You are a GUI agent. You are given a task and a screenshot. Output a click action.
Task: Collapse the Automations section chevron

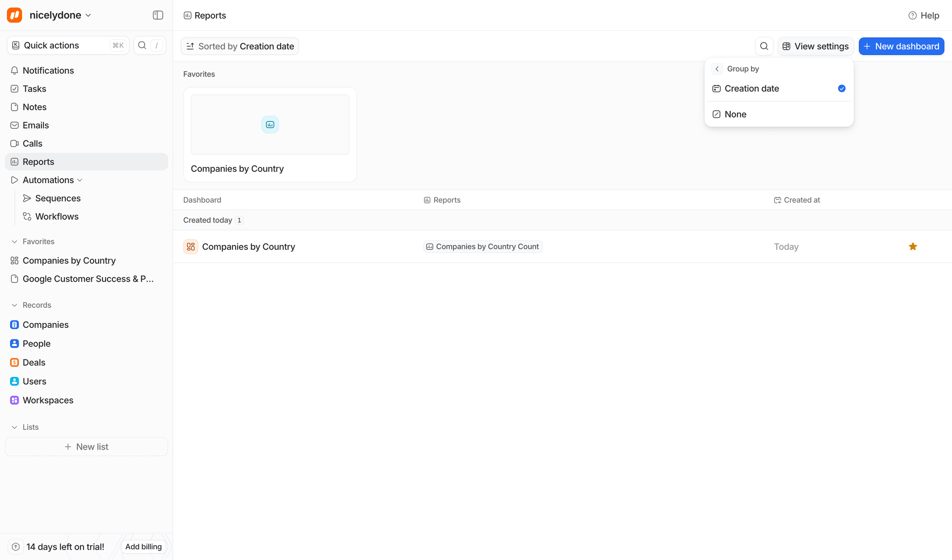coord(80,180)
